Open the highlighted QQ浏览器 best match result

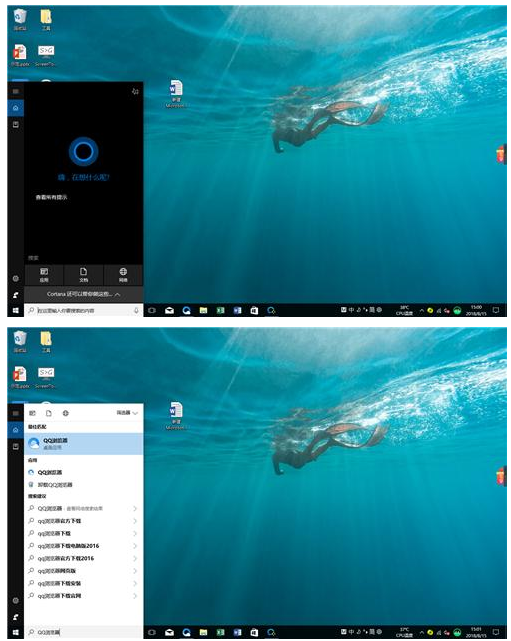pyautogui.click(x=83, y=444)
